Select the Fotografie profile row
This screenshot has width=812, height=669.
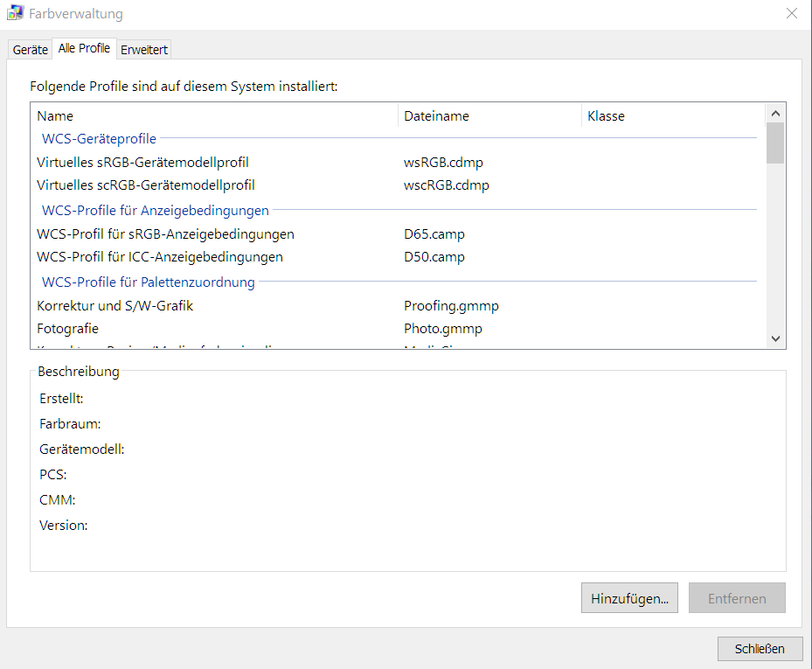pos(68,329)
